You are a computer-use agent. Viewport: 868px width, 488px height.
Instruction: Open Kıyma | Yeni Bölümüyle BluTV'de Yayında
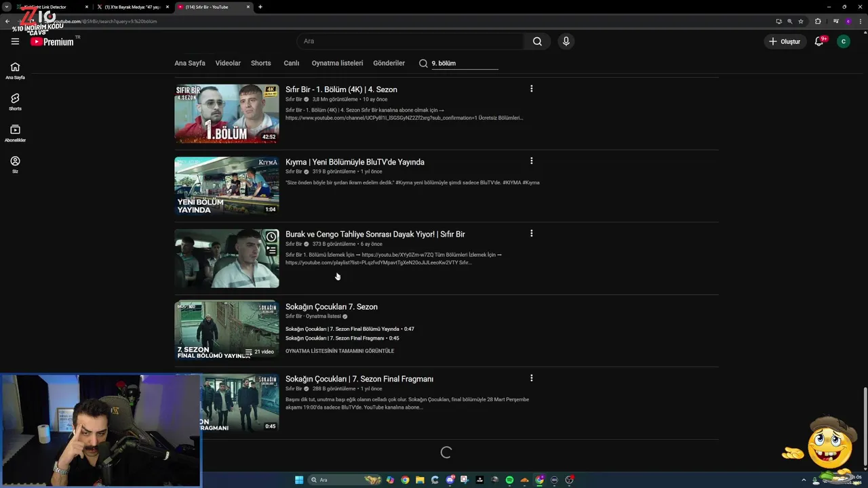(355, 162)
